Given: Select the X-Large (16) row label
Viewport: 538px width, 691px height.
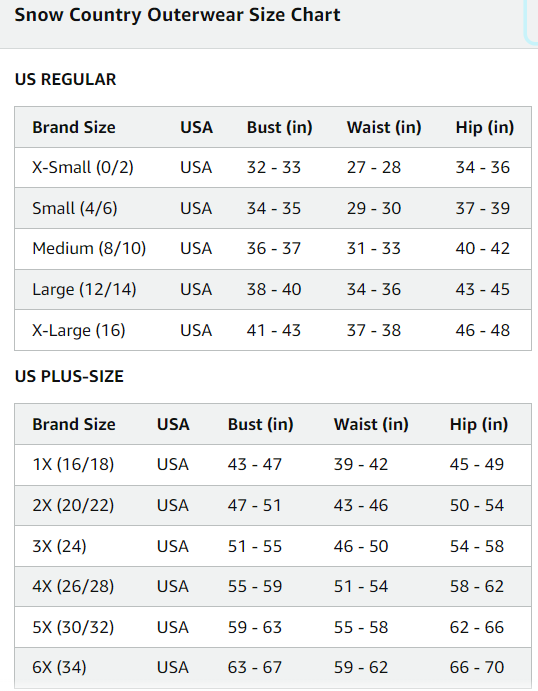Looking at the screenshot, I should click(79, 330).
